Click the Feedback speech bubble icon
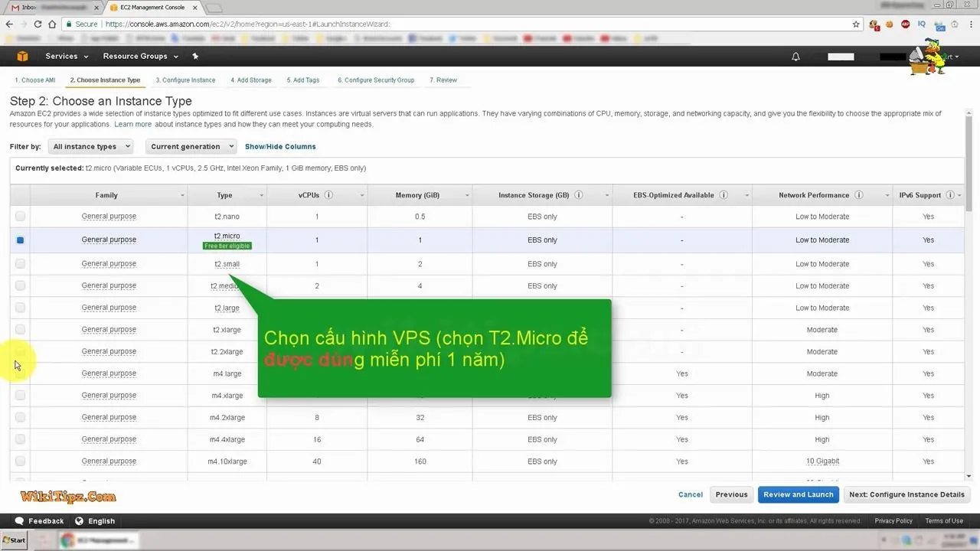 20,521
